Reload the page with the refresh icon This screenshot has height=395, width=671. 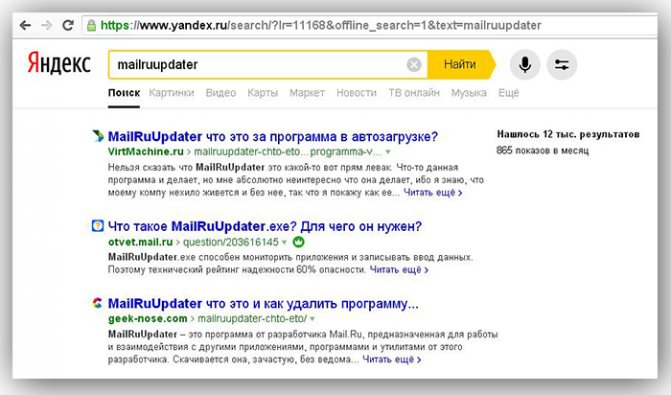(x=68, y=25)
